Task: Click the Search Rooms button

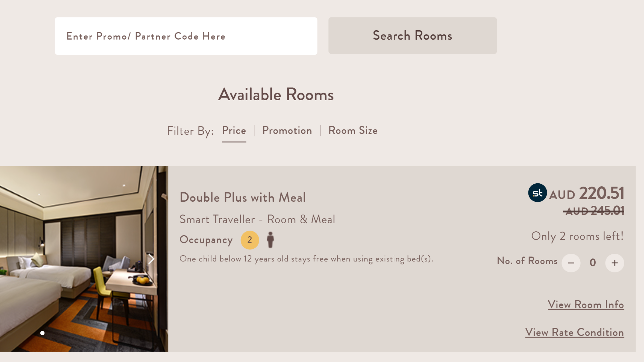Action: (x=413, y=35)
